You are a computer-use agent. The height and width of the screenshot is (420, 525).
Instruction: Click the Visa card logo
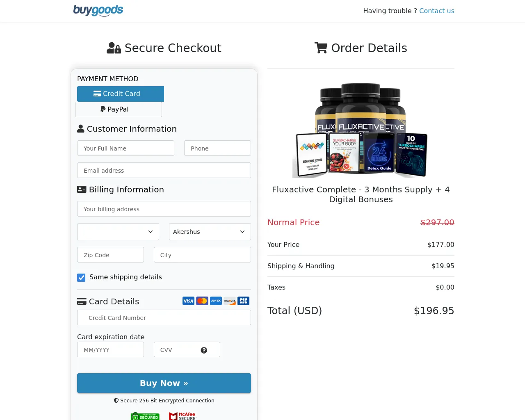pos(188,301)
